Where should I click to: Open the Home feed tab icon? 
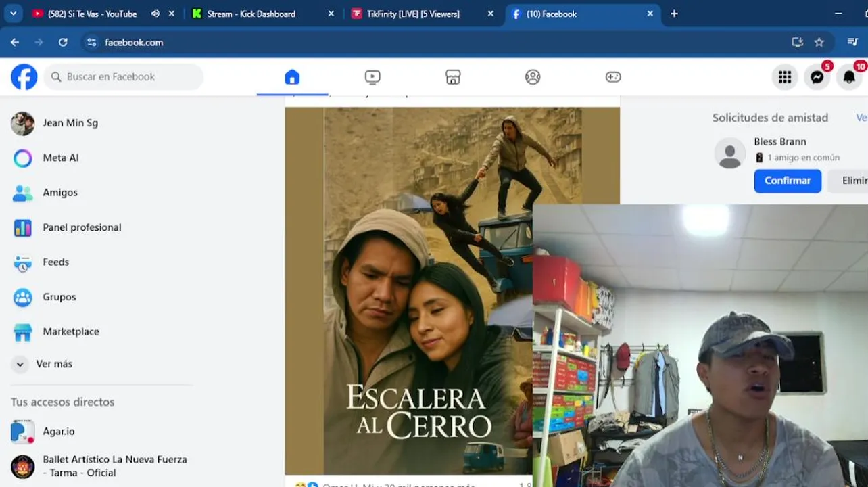(x=292, y=77)
